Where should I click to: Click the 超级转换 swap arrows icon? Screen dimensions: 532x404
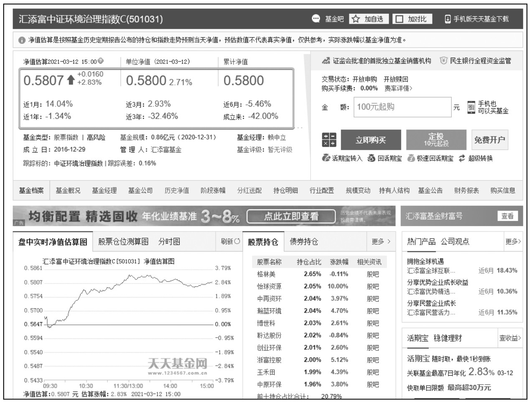tap(462, 158)
